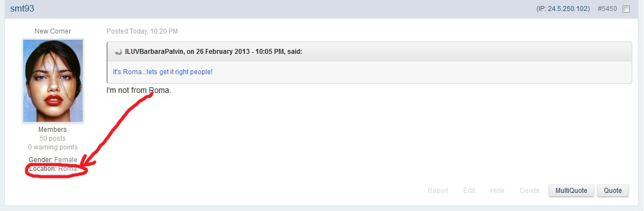Select the Location: Roma field
The image size is (644, 211).
[x=53, y=169]
